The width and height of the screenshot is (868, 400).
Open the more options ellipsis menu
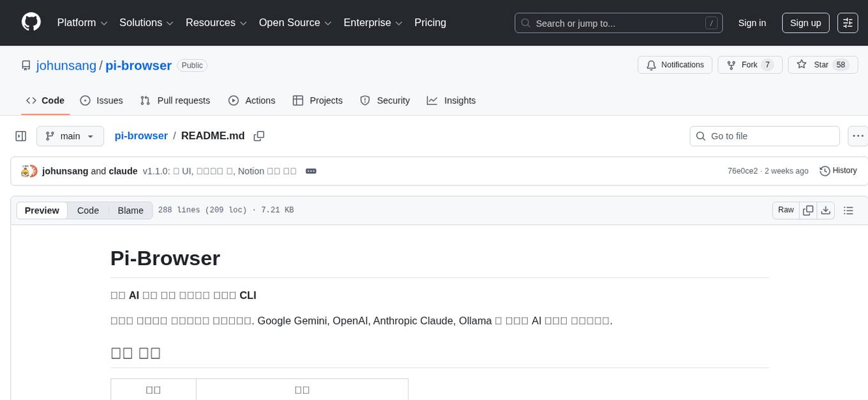[858, 135]
